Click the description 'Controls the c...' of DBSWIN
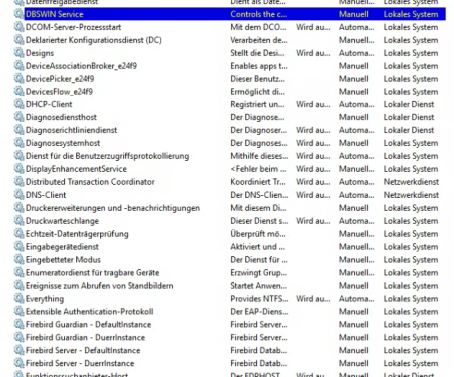Image resolution: width=454 pixels, height=377 pixels. click(258, 14)
